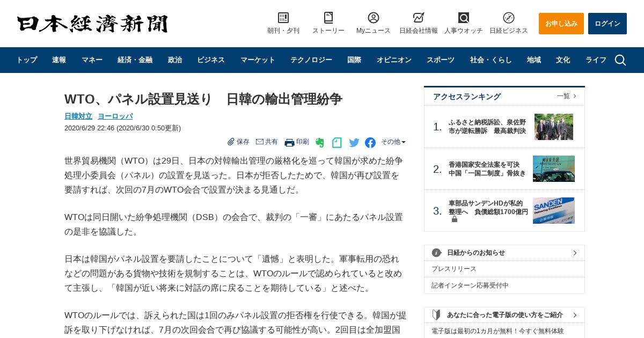Screen dimensions: 644x338
Task: Open the ライフ menu
Action: (x=596, y=60)
